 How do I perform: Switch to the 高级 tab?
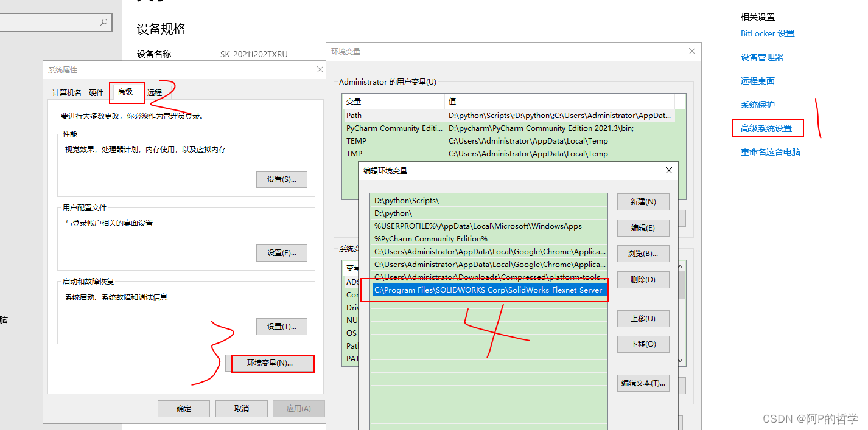pos(126,92)
